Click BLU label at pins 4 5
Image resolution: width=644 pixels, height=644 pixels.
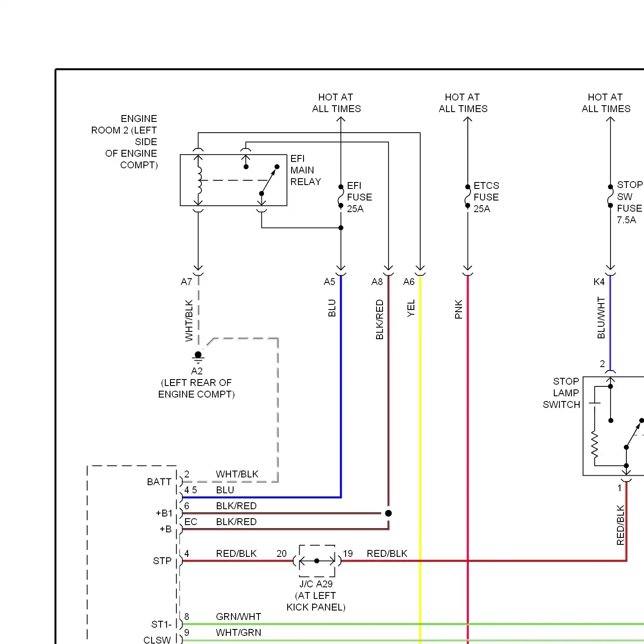(x=225, y=490)
